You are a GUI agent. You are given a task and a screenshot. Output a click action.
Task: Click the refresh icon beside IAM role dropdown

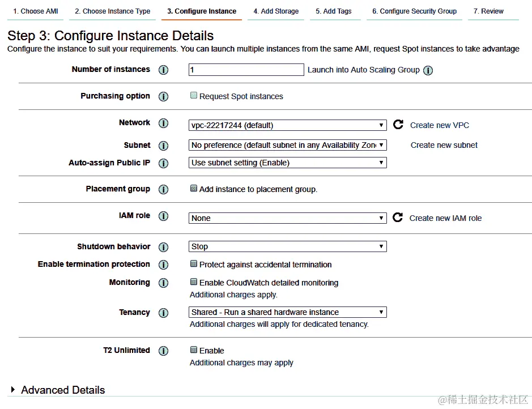pos(398,218)
